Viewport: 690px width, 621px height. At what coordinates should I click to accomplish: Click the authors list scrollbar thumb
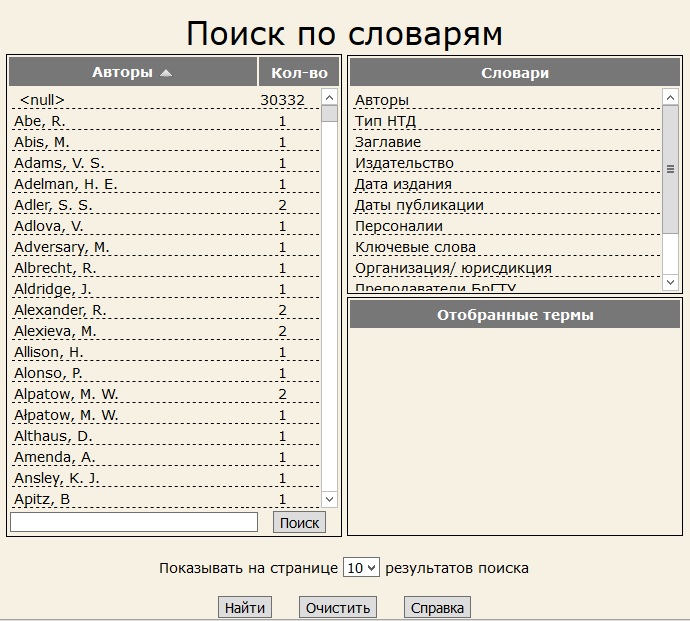(329, 113)
